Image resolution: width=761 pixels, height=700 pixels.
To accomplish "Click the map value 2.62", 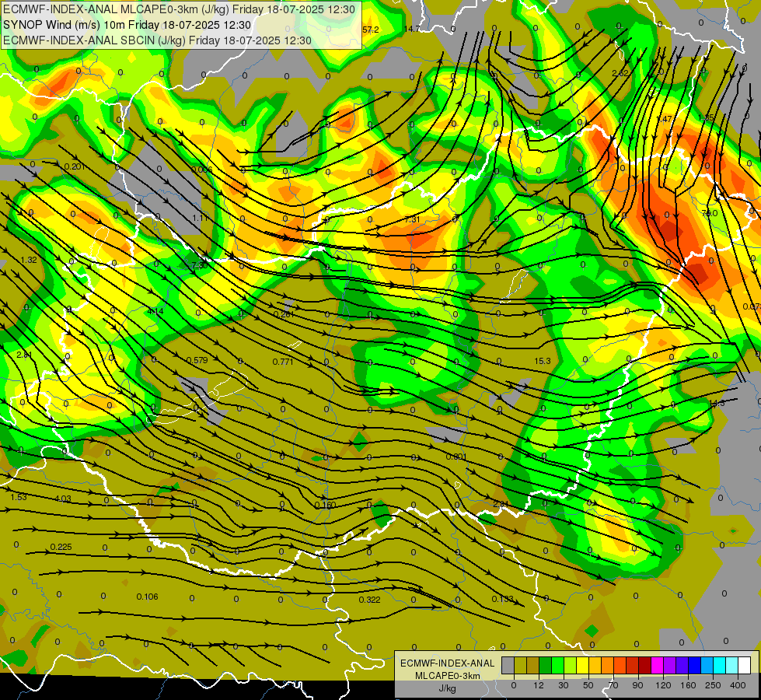I will [620, 73].
